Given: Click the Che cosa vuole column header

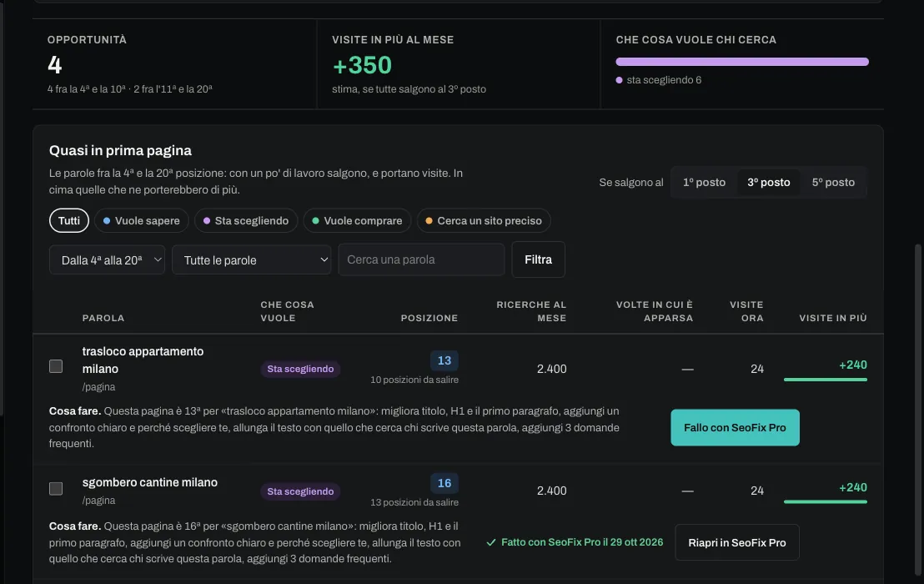Looking at the screenshot, I should (x=287, y=311).
